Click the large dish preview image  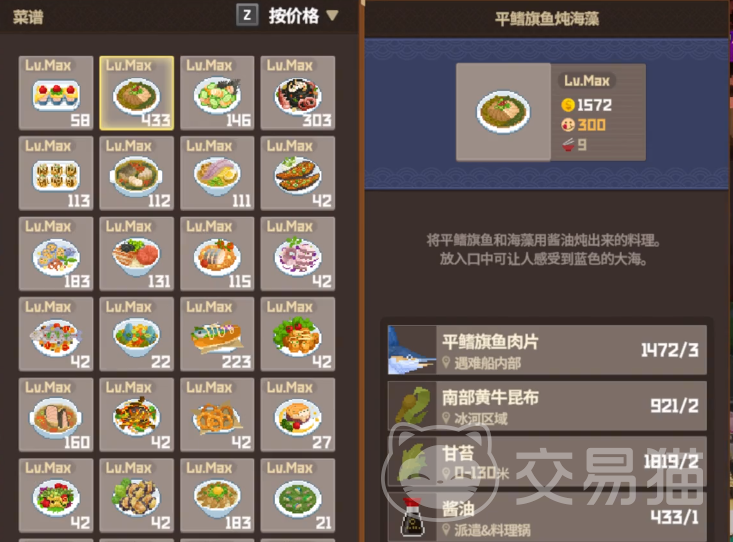pos(503,112)
